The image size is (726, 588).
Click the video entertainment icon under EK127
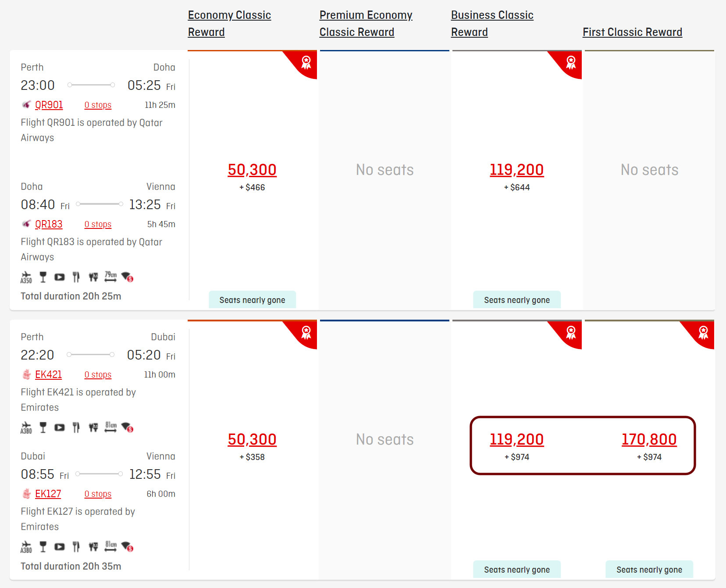point(59,547)
